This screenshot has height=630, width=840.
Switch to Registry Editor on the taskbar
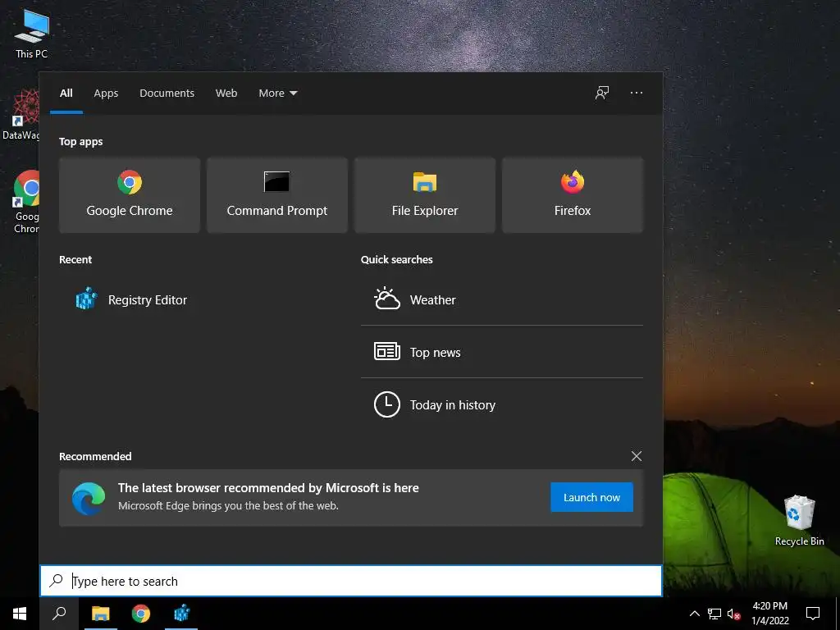point(181,614)
